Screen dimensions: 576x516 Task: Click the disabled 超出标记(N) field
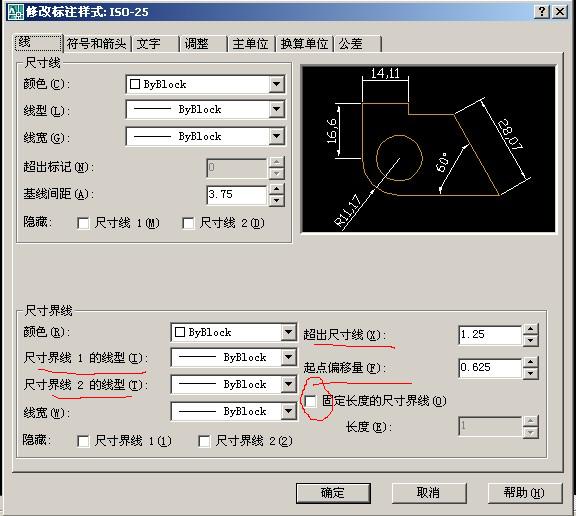[x=237, y=168]
